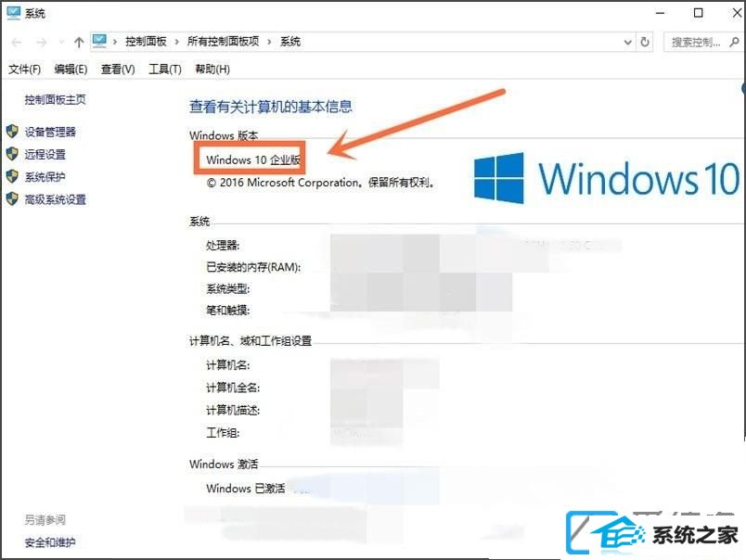Open 安全和维护 link
The image size is (746, 560).
coord(50,542)
